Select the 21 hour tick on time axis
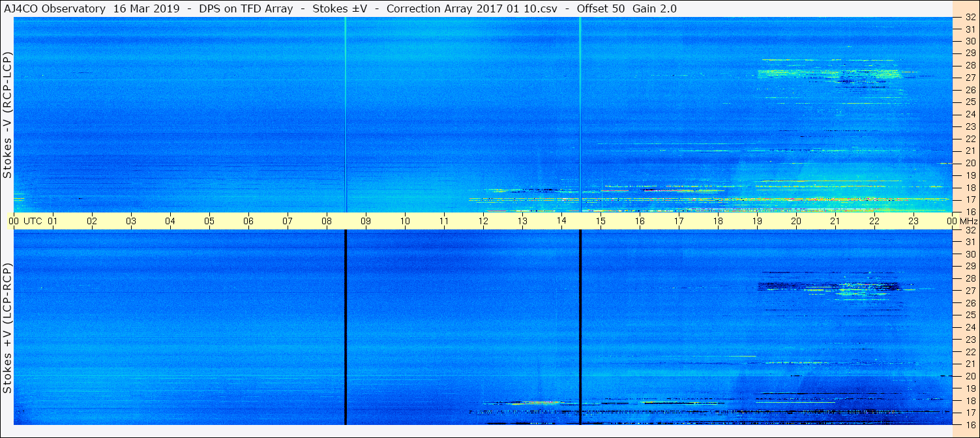This screenshot has height=438, width=980. coord(835,221)
